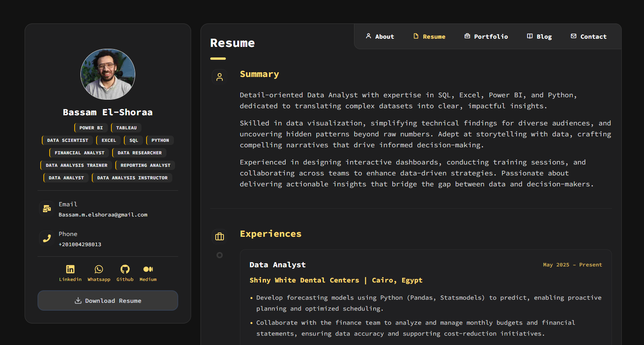Screen dimensions: 644x345
Task: Open the Medium blog icon
Action: (x=148, y=269)
